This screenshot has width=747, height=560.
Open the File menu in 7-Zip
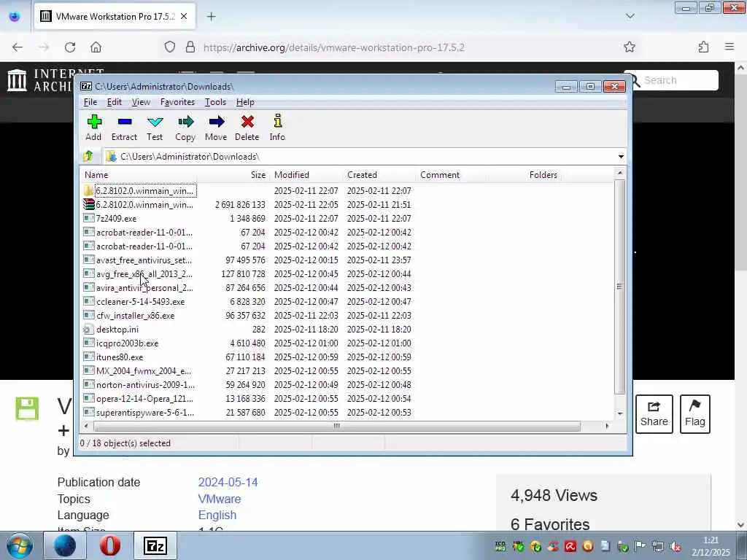tap(90, 102)
